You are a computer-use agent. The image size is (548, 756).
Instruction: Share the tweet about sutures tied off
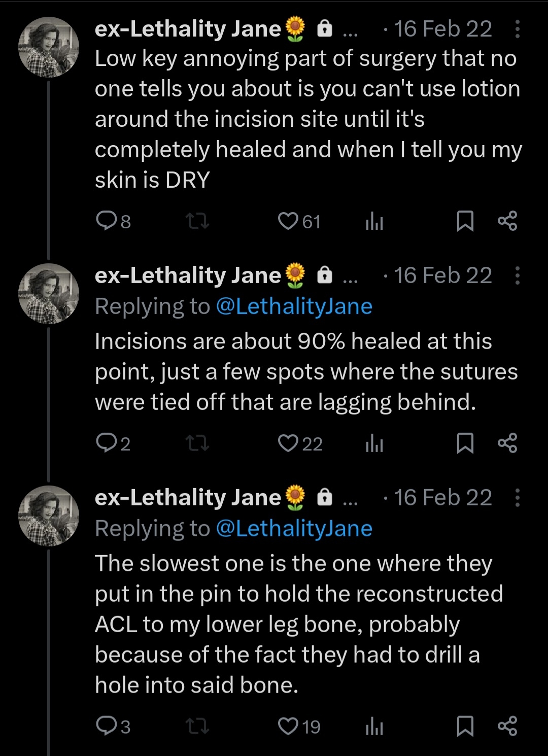click(x=507, y=443)
